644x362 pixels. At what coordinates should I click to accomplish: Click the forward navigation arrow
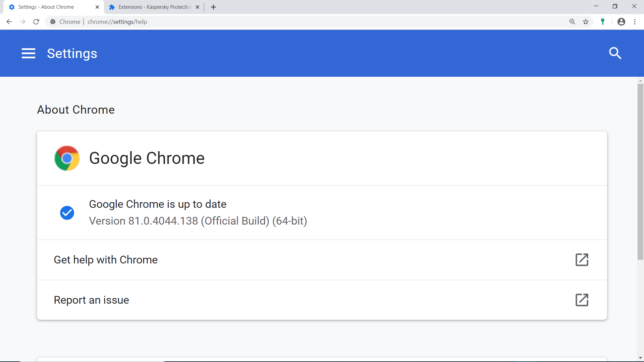(x=22, y=22)
